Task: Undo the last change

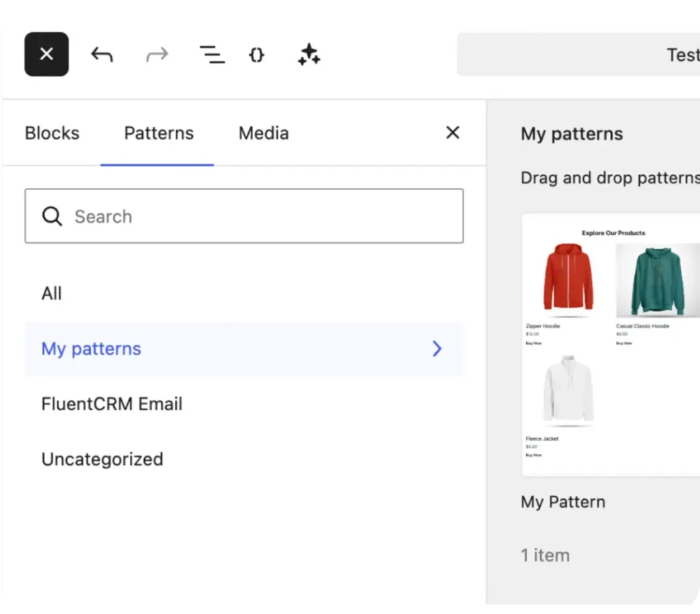Action: (102, 55)
